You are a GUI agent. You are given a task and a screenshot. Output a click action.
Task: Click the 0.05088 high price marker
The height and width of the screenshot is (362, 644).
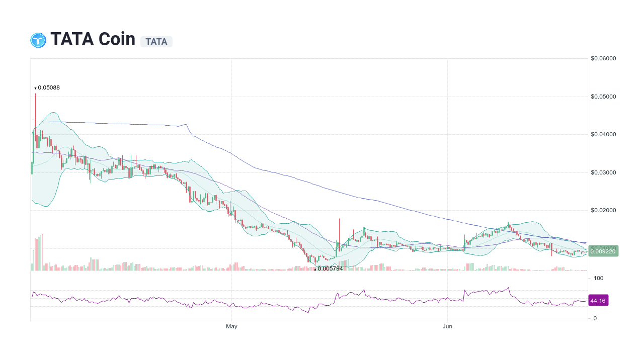47,87
